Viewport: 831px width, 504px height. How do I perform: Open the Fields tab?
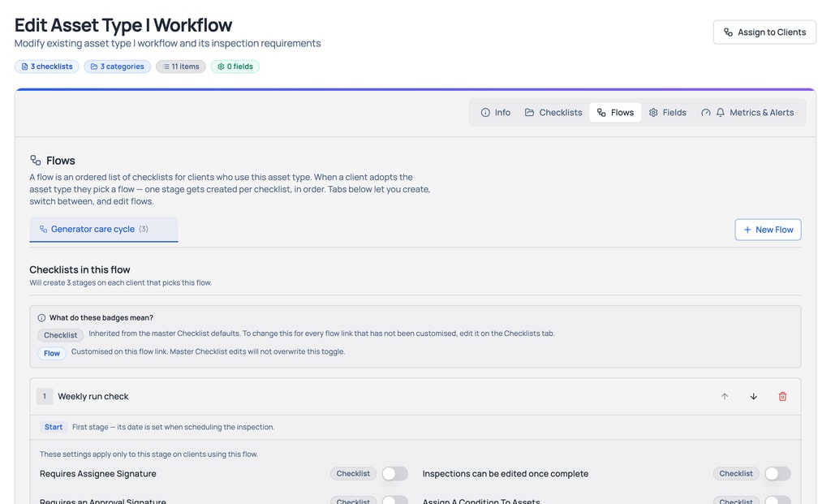(x=667, y=112)
